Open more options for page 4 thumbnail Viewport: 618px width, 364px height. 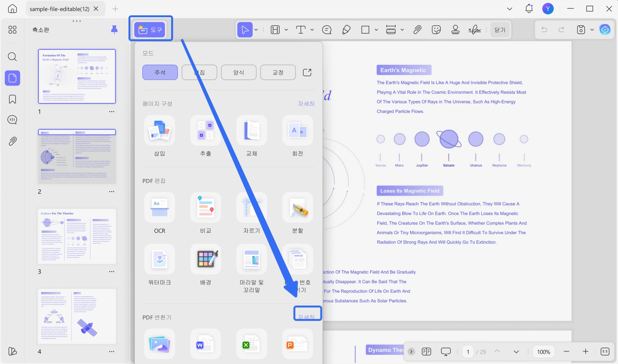click(112, 351)
